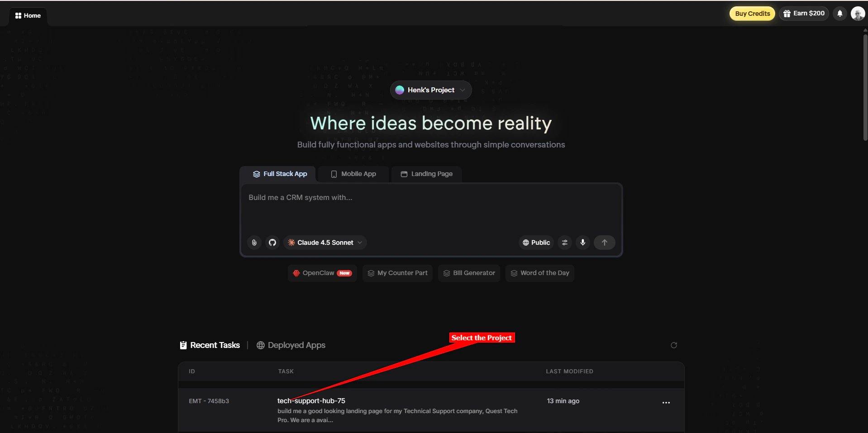This screenshot has width=868, height=433.
Task: Click the paperclip attach file icon
Action: click(254, 243)
